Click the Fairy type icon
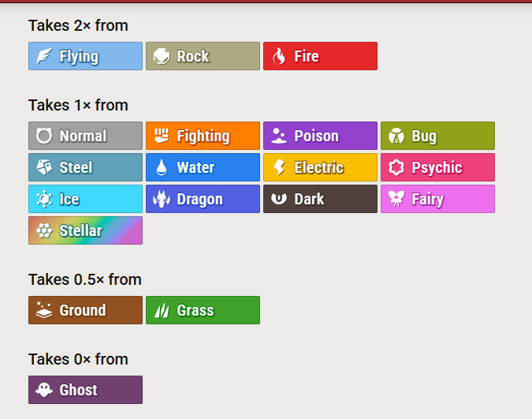This screenshot has width=532, height=419. pos(396,199)
